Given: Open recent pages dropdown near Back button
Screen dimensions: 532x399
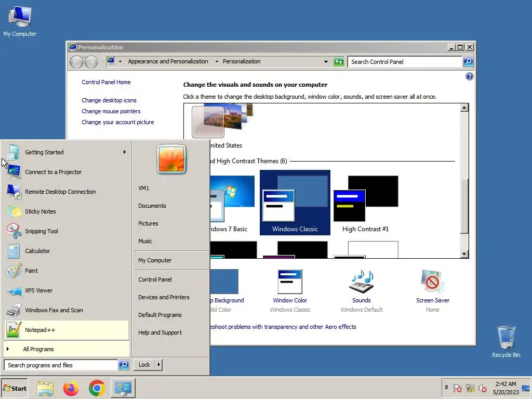Looking at the screenshot, I should (101, 62).
